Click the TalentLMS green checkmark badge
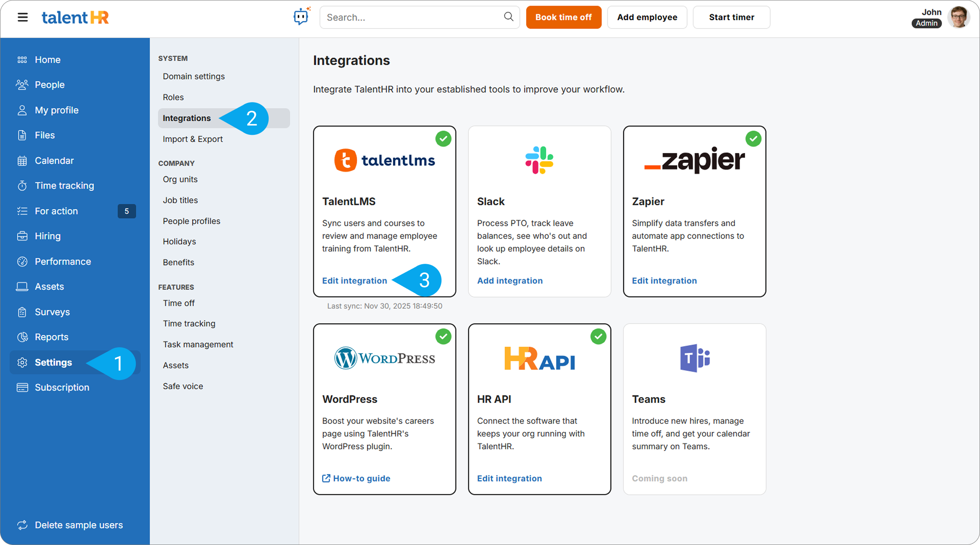This screenshot has width=980, height=545. pyautogui.click(x=443, y=139)
